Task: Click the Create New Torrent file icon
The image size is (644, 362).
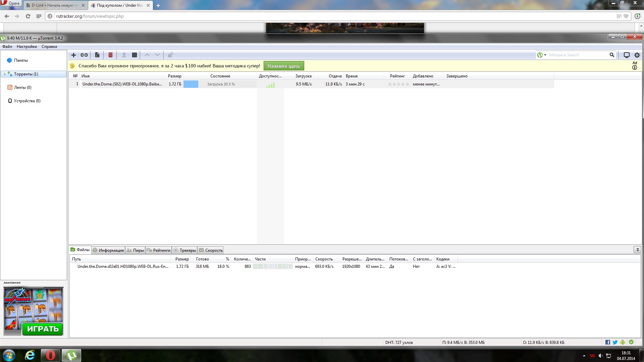Action: tap(97, 55)
